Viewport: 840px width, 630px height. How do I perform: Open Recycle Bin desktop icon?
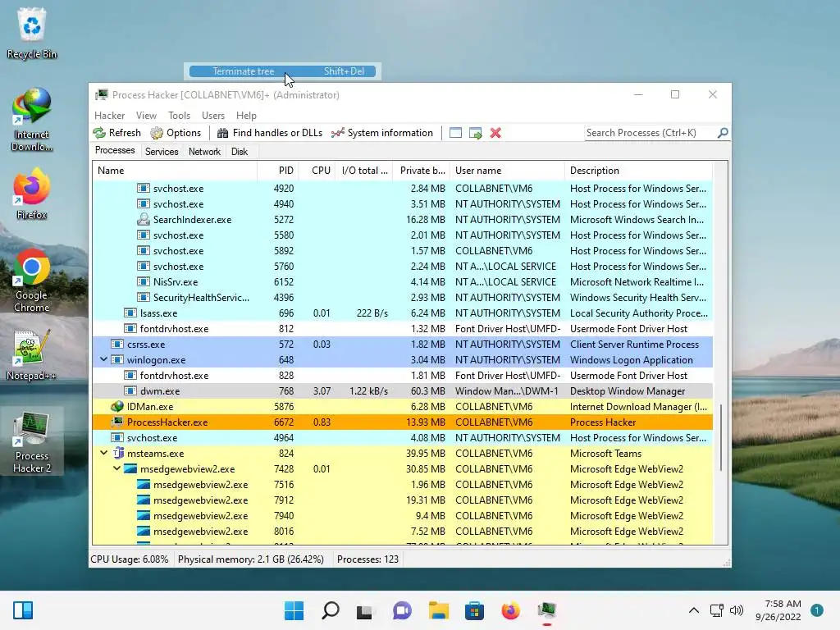32,33
